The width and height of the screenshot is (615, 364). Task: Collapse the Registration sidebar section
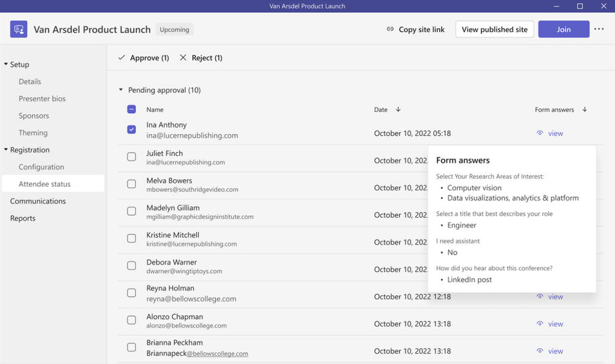(x=6, y=149)
